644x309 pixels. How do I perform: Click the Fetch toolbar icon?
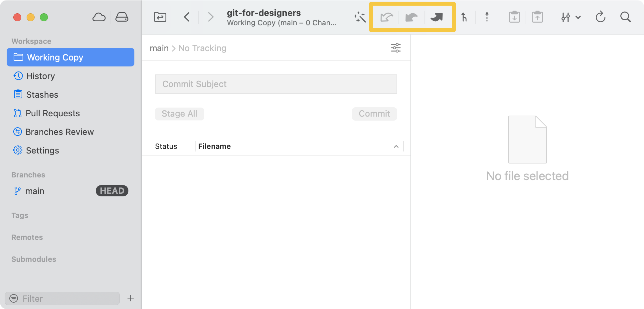click(387, 17)
